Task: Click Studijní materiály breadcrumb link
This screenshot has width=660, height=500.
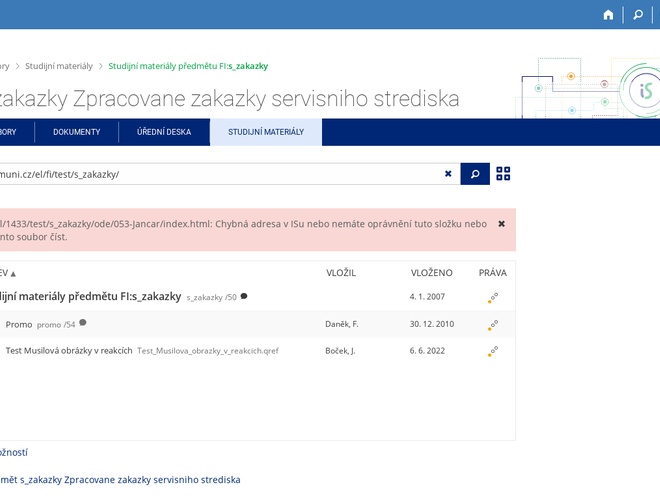Action: click(59, 66)
